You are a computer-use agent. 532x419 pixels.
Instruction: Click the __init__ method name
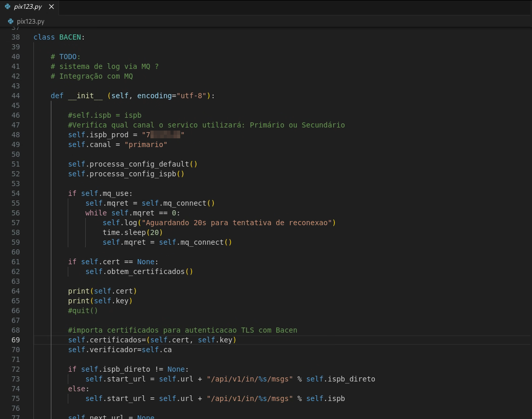click(85, 96)
